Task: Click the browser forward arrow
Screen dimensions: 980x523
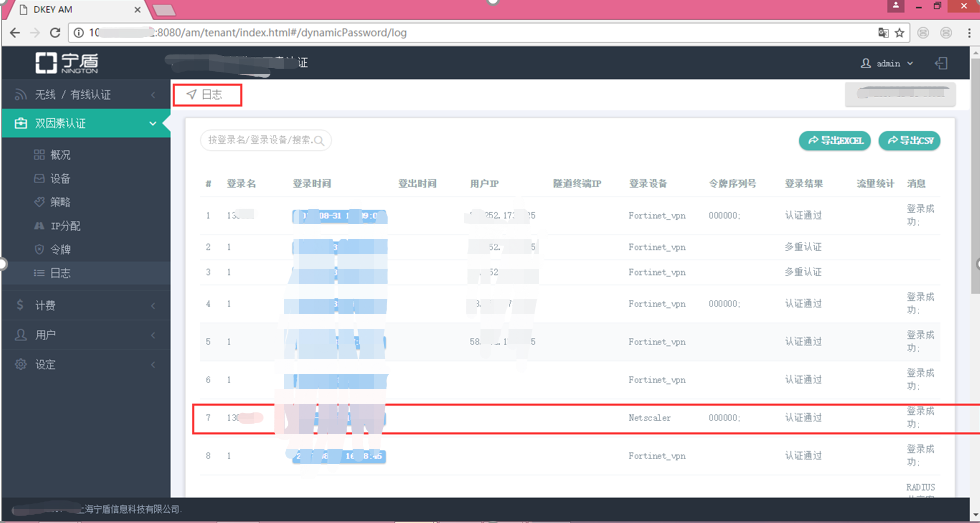Action: [x=35, y=32]
